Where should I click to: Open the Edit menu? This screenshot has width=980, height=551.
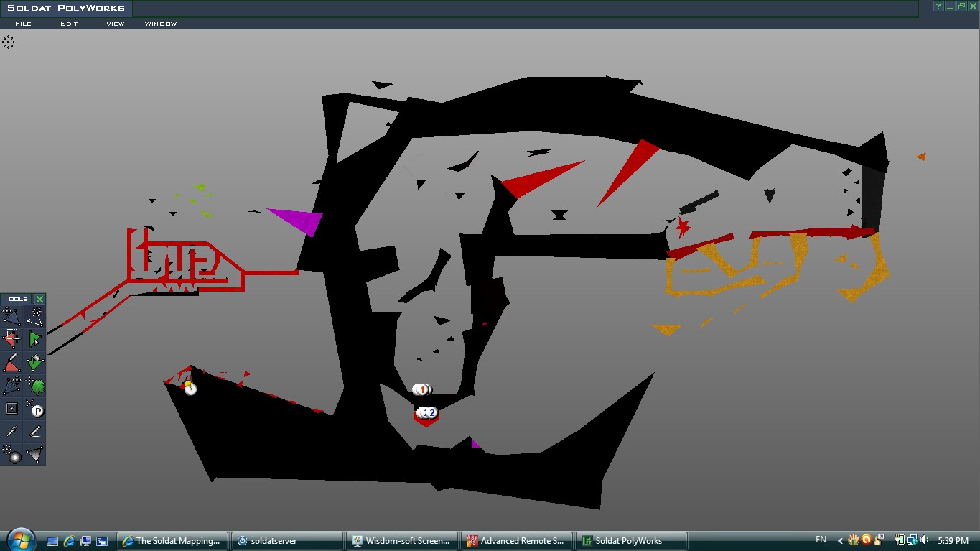[x=69, y=24]
